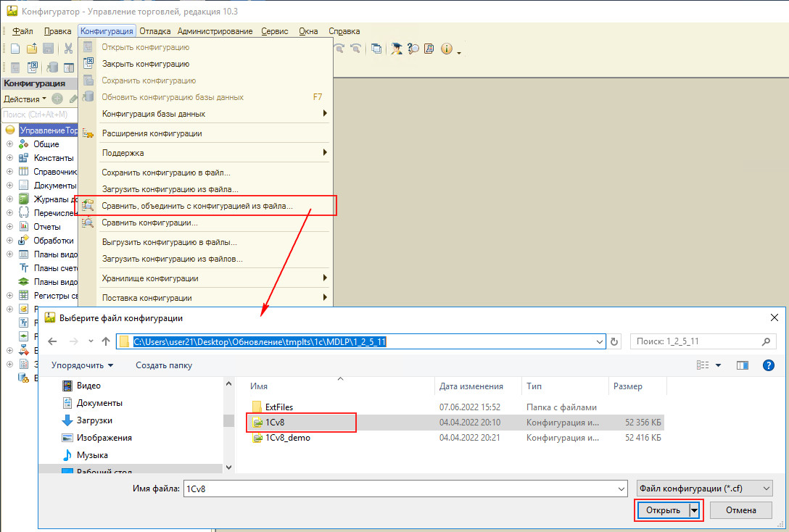
Task: Expand the Константы tree node
Action: click(9, 158)
